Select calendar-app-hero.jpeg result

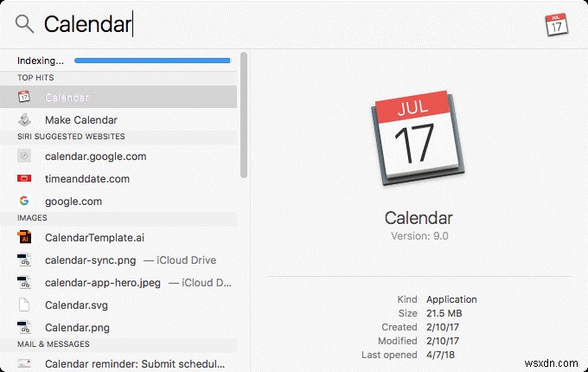pos(118,282)
